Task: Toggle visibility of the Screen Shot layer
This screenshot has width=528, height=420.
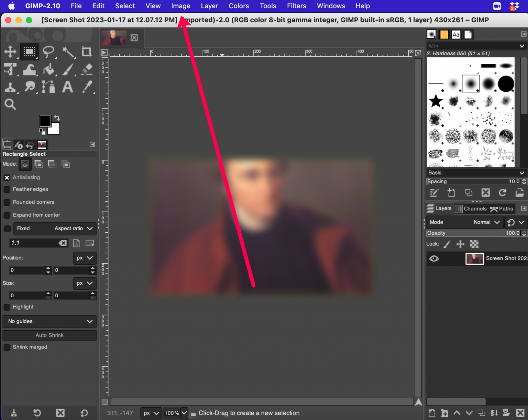Action: pyautogui.click(x=434, y=258)
